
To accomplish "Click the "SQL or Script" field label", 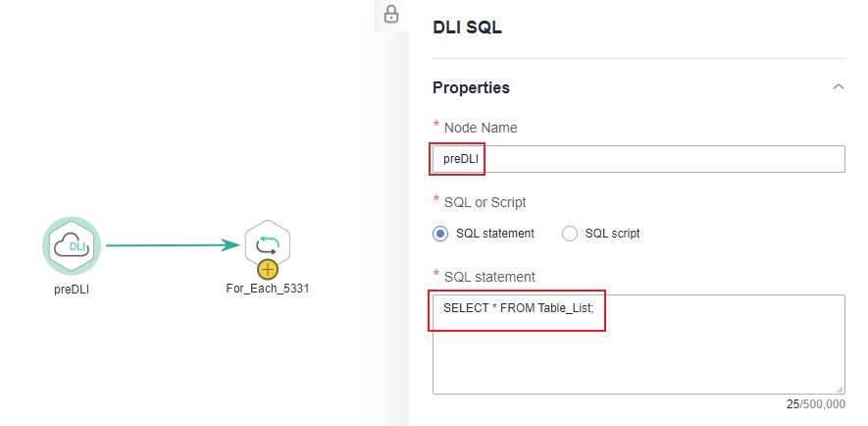I will (x=485, y=202).
